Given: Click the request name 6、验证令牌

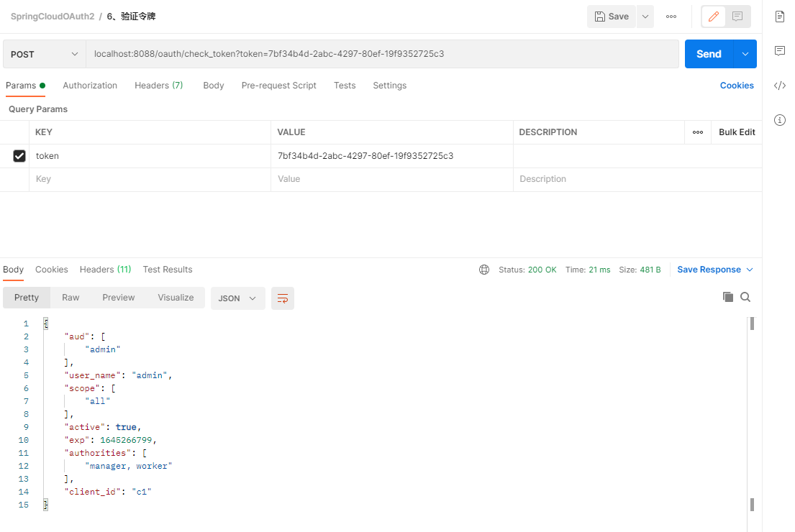Looking at the screenshot, I should [132, 17].
